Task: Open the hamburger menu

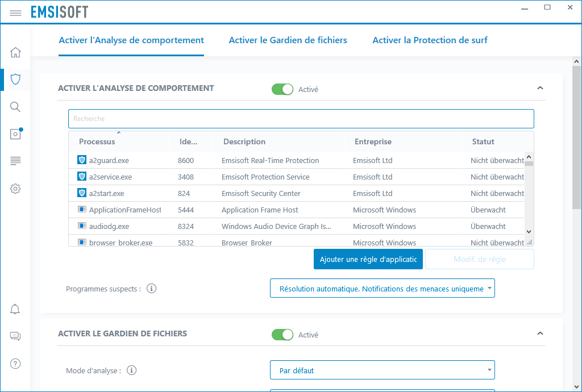Action: pos(15,13)
